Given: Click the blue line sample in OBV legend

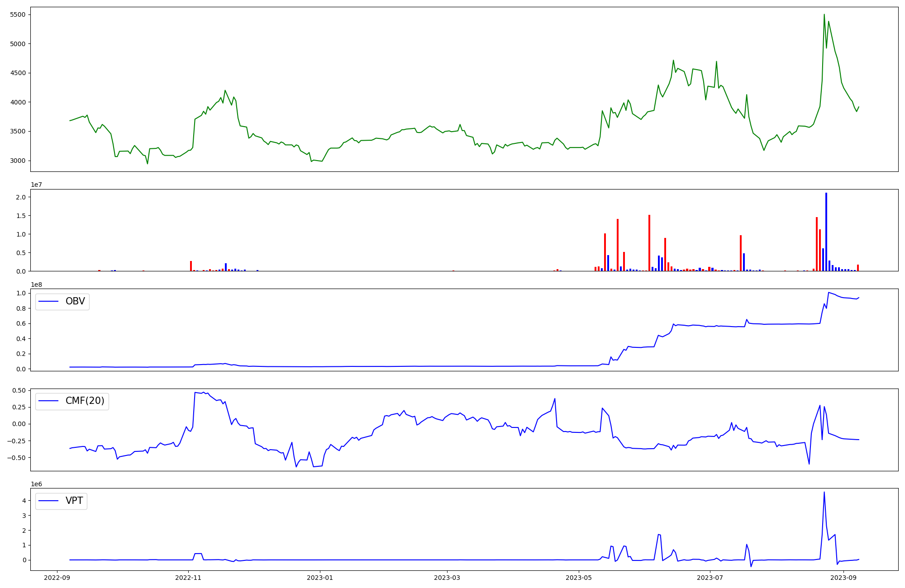Looking at the screenshot, I should click(49, 302).
